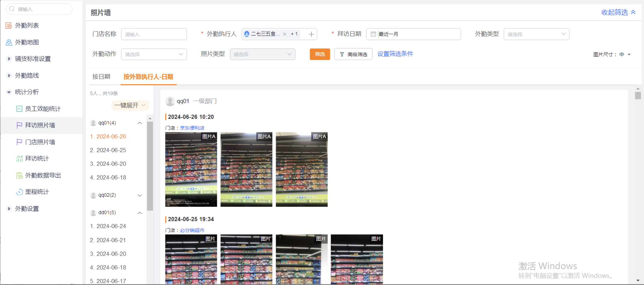This screenshot has width=644, height=285.
Task: Open the 必分销超市 store link
Action: (x=192, y=230)
